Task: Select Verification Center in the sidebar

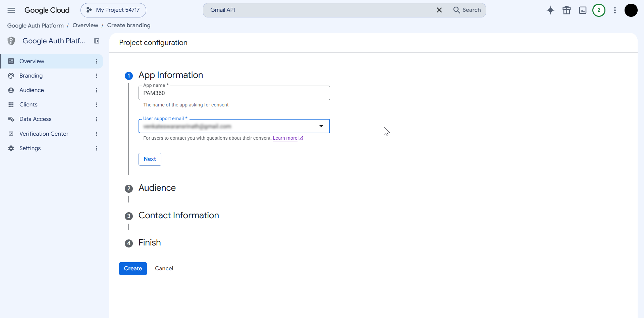Action: [x=51, y=134]
